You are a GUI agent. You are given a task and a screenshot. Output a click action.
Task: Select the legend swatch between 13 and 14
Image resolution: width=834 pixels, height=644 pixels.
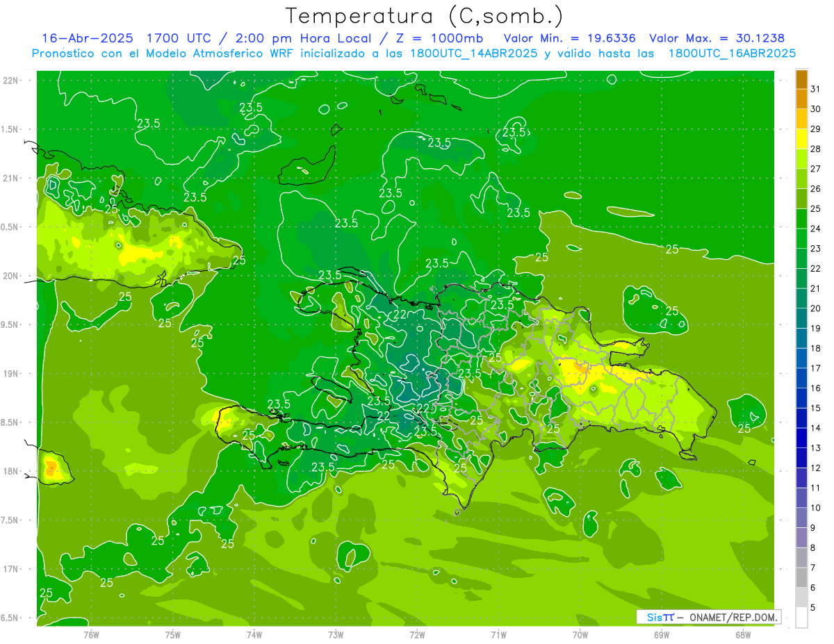pyautogui.click(x=801, y=438)
